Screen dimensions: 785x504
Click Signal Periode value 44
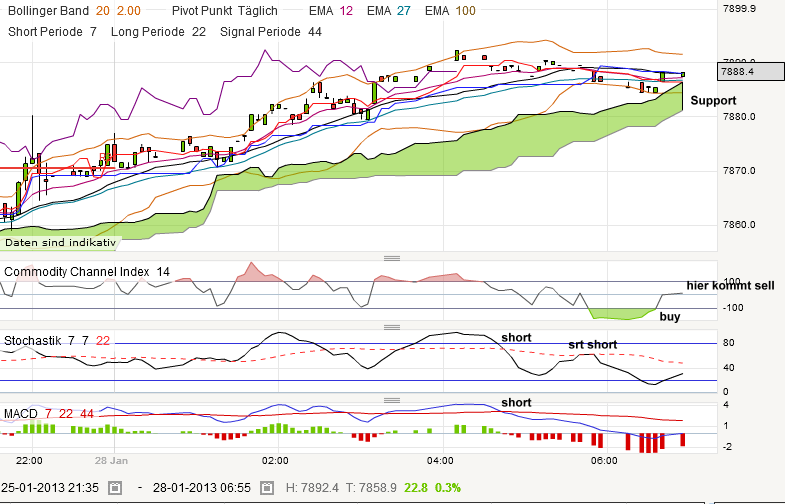[315, 32]
